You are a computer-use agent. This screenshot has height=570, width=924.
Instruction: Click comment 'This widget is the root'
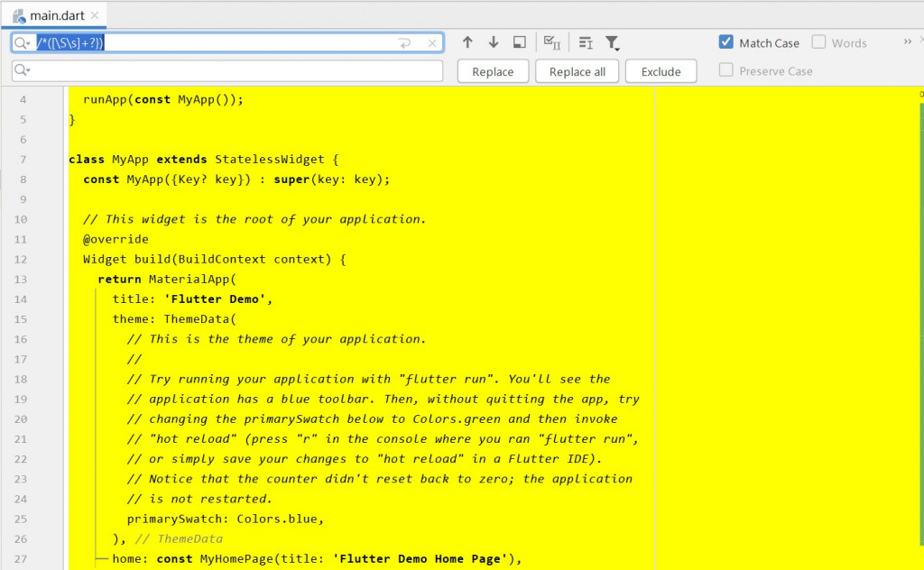[254, 219]
